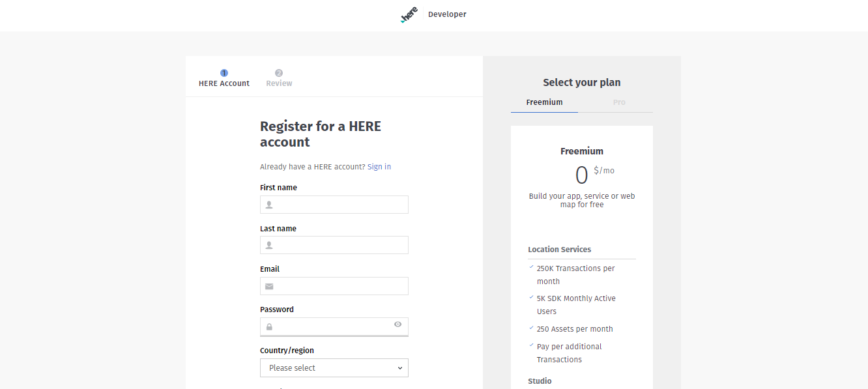Viewport: 868px width, 389px height.
Task: Focus the Email input field
Action: (334, 286)
